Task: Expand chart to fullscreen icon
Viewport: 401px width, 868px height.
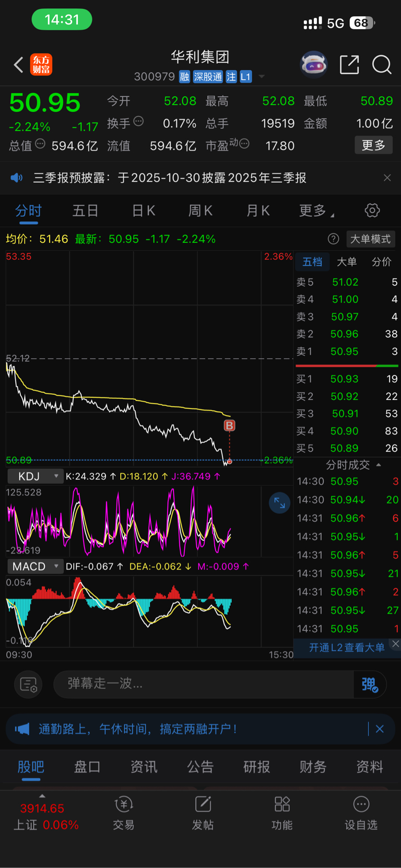Action: point(279,503)
